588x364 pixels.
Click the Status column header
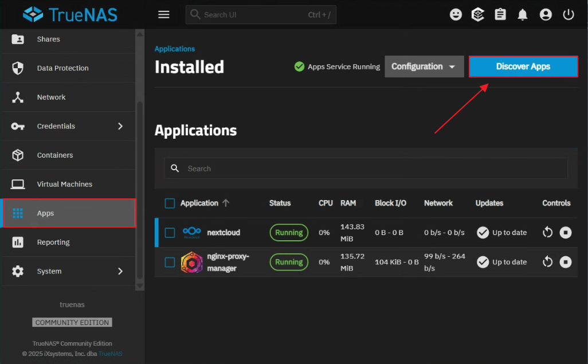280,203
